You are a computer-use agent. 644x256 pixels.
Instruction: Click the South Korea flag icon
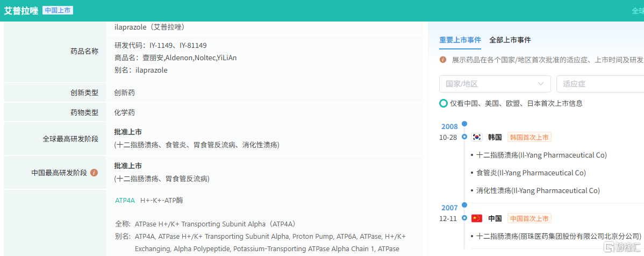(x=477, y=137)
